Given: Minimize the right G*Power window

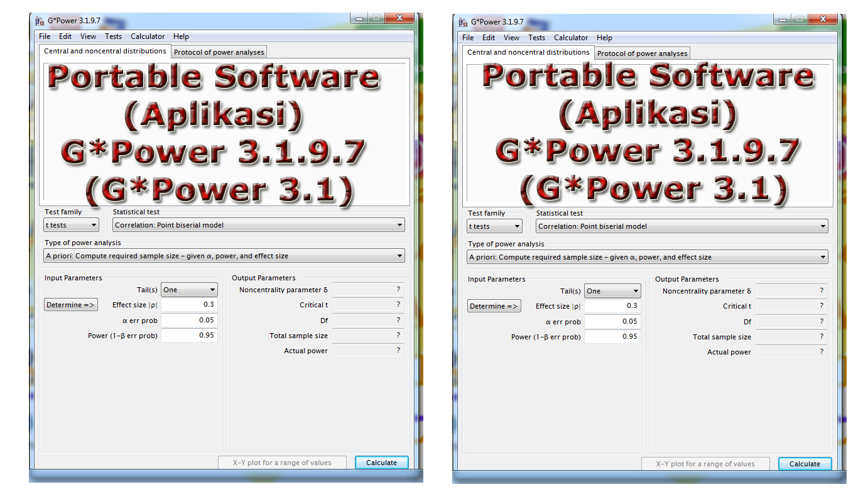Looking at the screenshot, I should (x=783, y=20).
